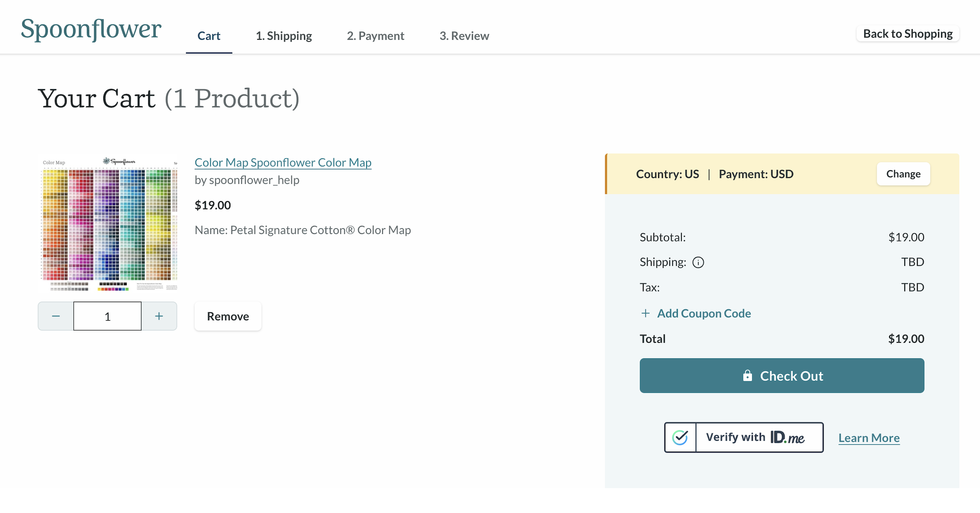Click the 'by spoonflower_help' designer text
The image size is (980, 513).
[x=247, y=180]
